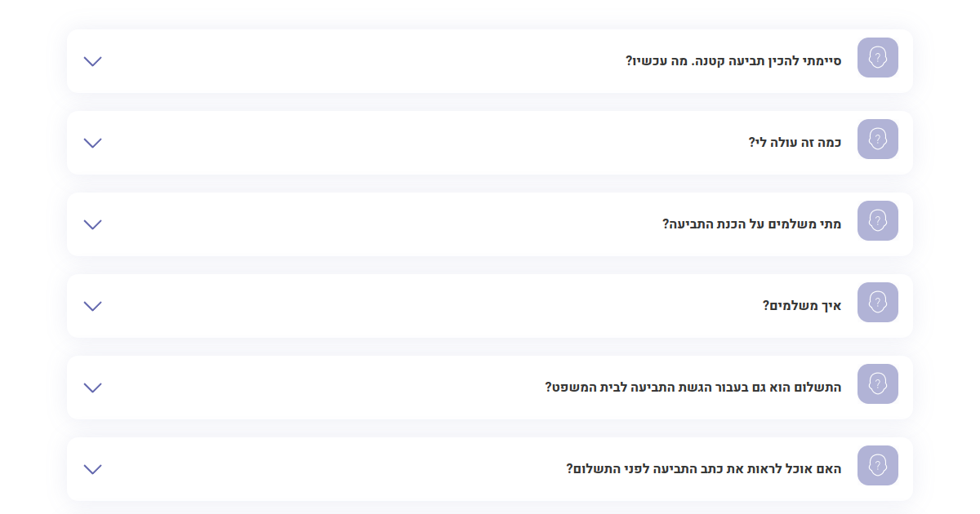980x514 pixels.
Task: Click the heading 'מתי משלמים על הכנת התביעה?'
Action: click(x=751, y=224)
